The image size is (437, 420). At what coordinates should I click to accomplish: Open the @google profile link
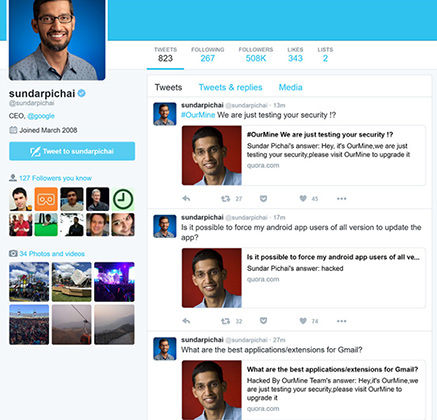coord(41,116)
